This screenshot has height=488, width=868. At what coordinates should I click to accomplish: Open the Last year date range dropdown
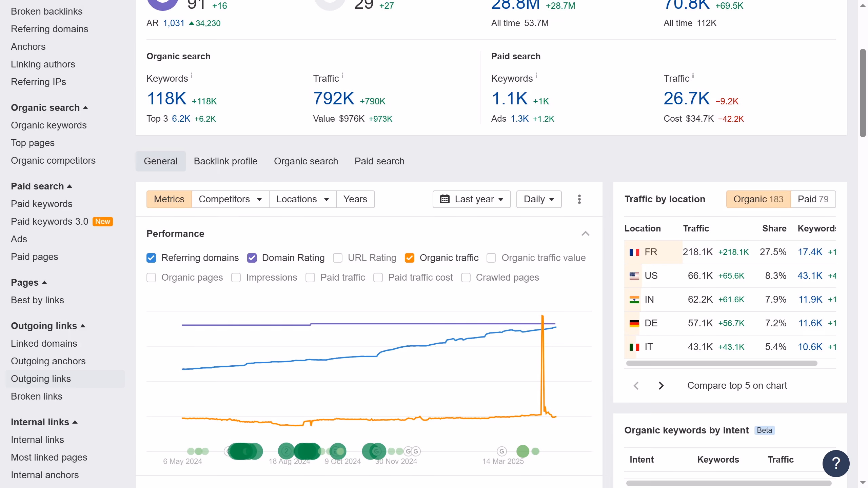[472, 199]
